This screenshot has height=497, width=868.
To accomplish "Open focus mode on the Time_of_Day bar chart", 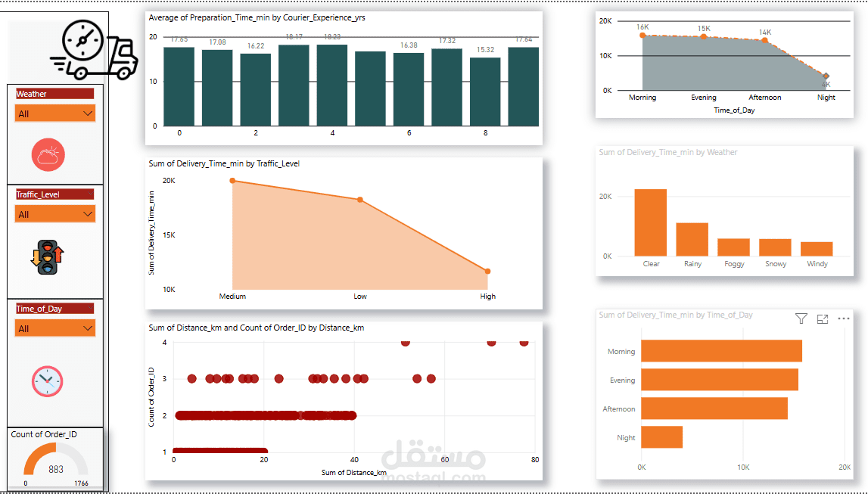I will click(823, 318).
